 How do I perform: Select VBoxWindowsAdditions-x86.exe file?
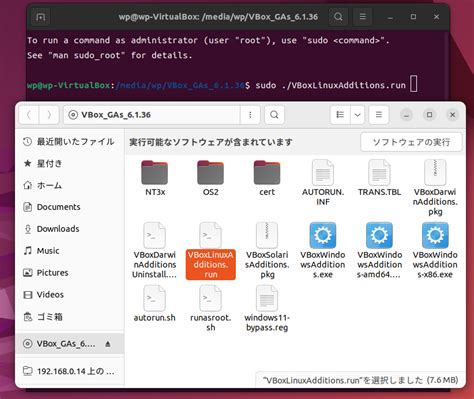tap(435, 251)
